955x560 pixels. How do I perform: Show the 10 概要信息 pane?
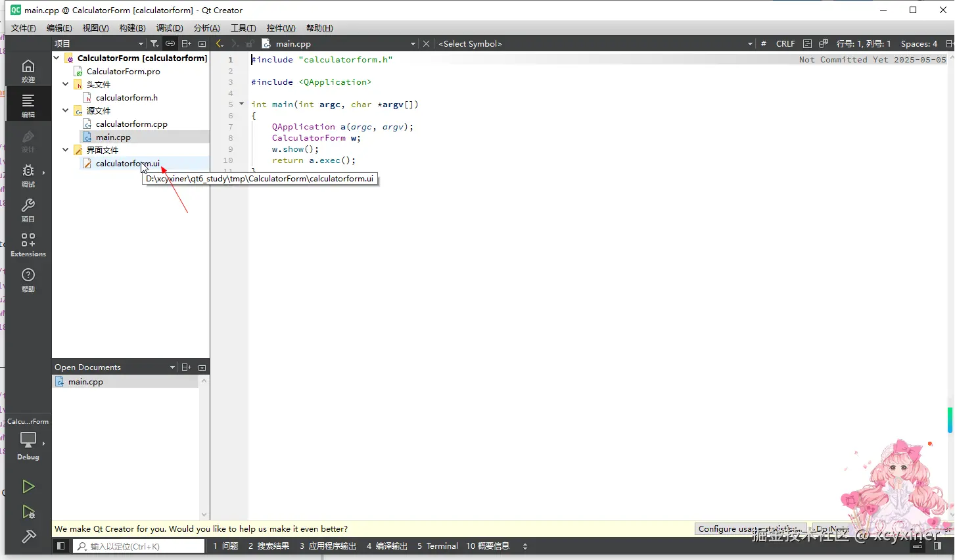click(x=488, y=546)
